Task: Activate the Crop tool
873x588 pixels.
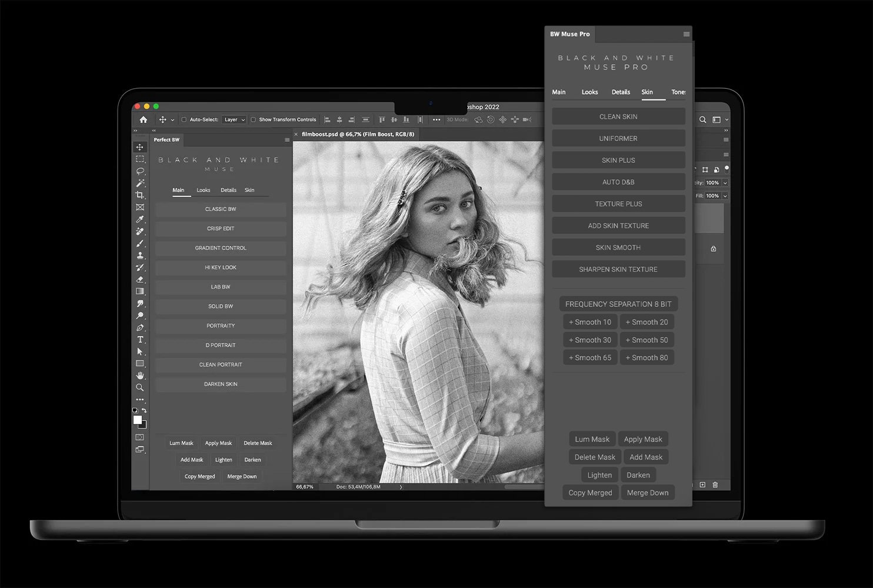Action: coord(140,195)
